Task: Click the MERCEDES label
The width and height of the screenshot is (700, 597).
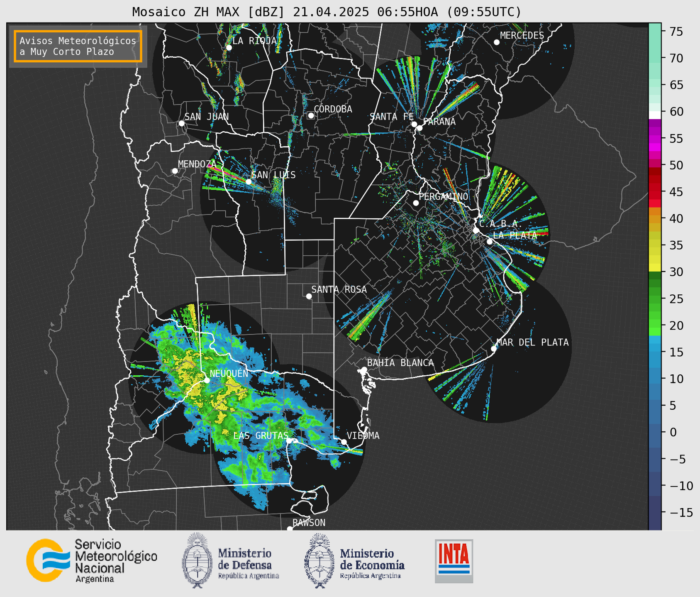Action: pyautogui.click(x=522, y=35)
